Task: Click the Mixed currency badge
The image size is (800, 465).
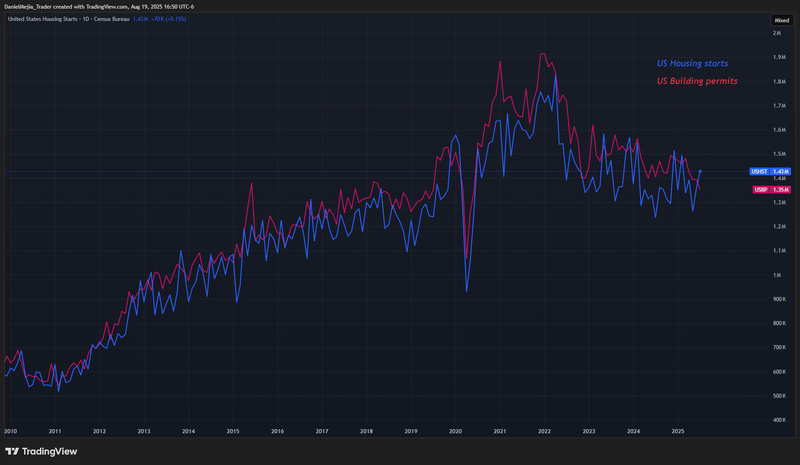Action: pos(780,20)
